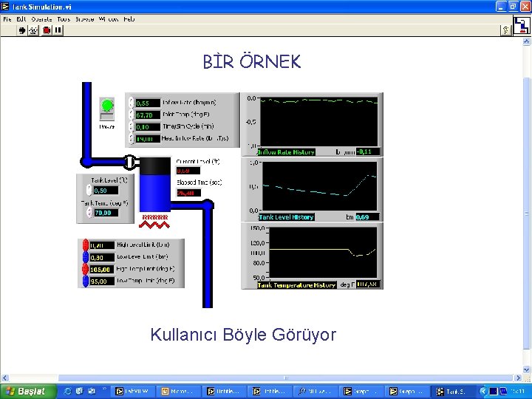The height and width of the screenshot is (399, 532).
Task: Open the Edit menu
Action: click(21, 19)
